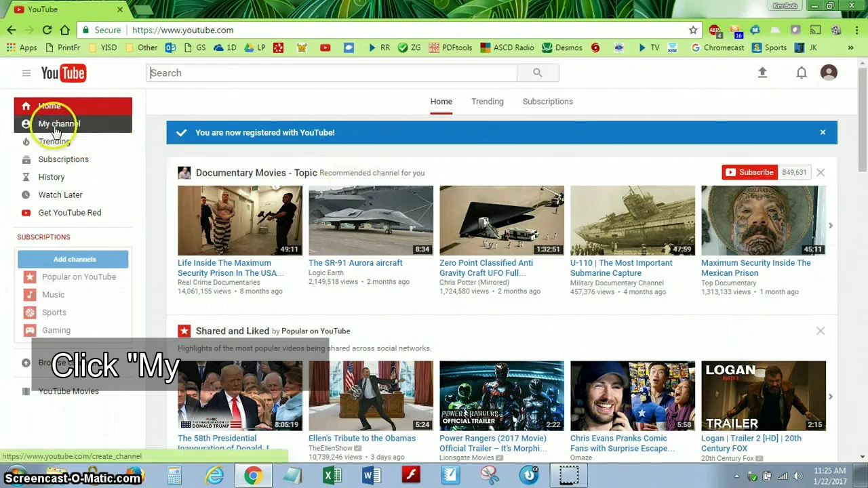Open the Documentary Movies - Topic channel title
Image resolution: width=868 pixels, height=488 pixels.
point(256,173)
